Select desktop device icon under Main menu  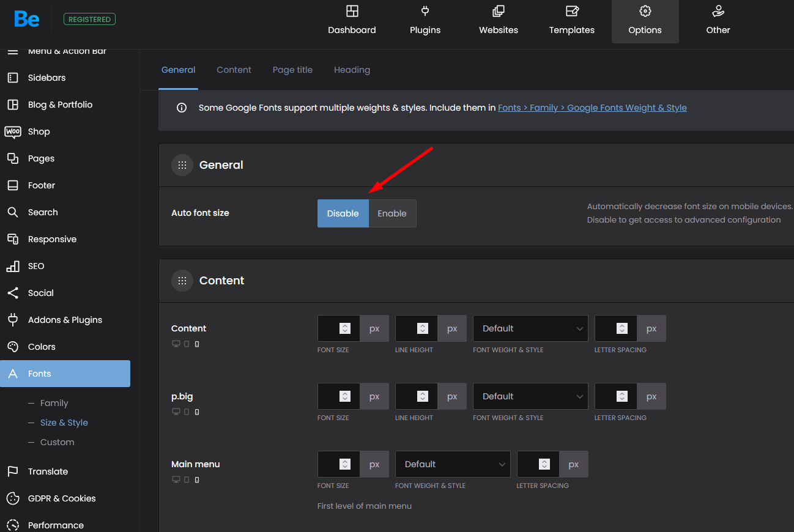click(176, 480)
